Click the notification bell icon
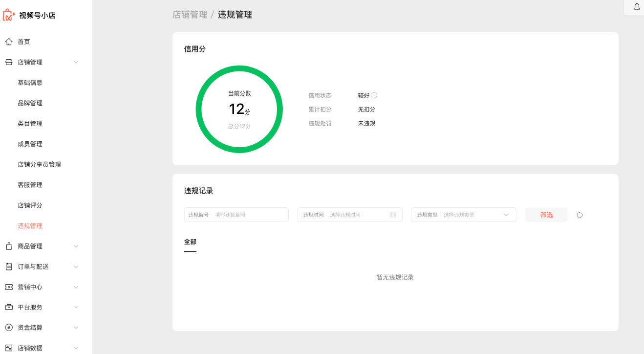The image size is (644, 354). click(x=637, y=7)
